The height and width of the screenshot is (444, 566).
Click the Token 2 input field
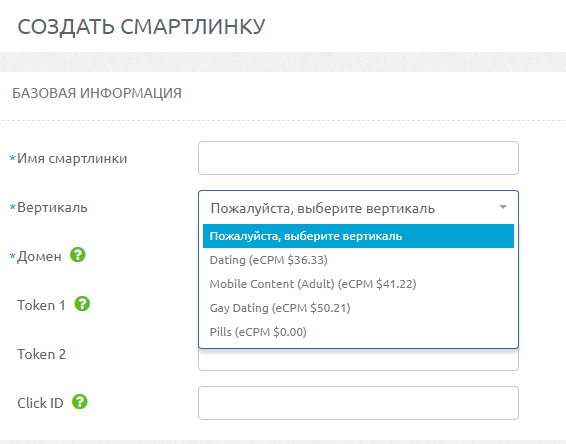point(358,360)
